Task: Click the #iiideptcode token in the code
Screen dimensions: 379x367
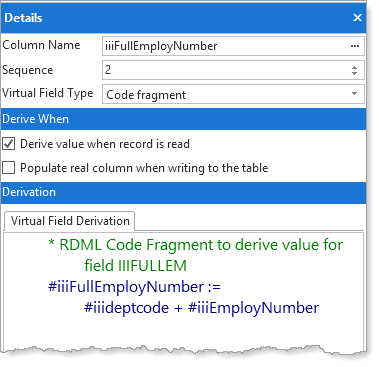Action: (x=126, y=308)
